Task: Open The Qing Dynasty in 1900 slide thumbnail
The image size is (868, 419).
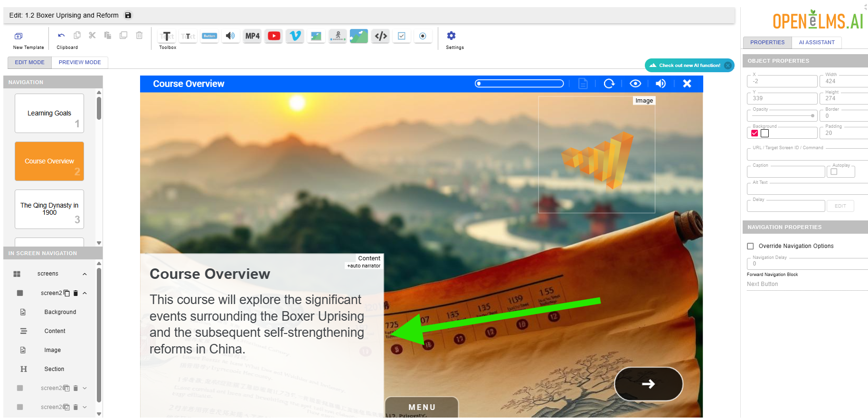Action: pyautogui.click(x=49, y=209)
